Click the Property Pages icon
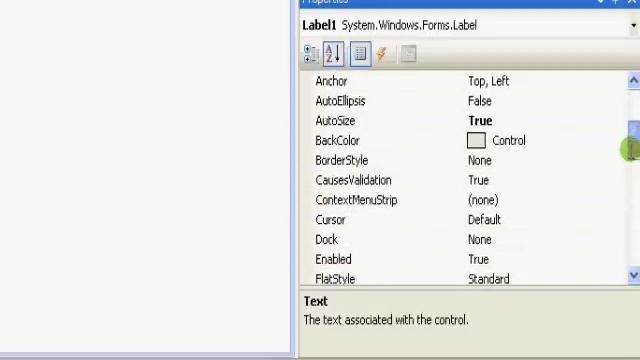Screen dimensions: 640x360 coord(408,54)
